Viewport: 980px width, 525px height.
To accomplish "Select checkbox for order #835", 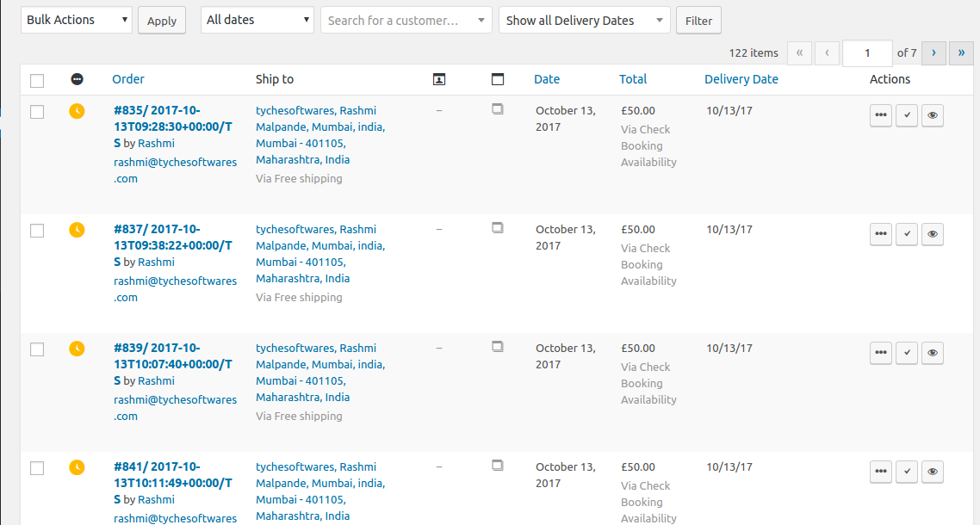I will point(37,112).
